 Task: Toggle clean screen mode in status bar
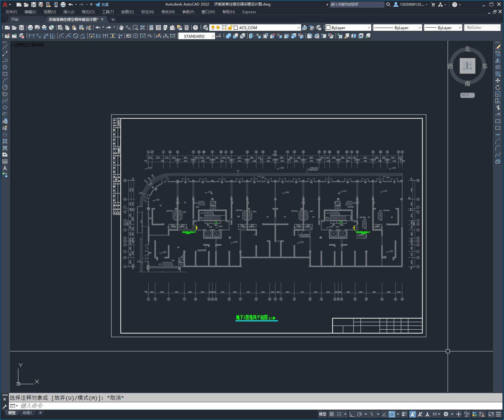(x=491, y=414)
